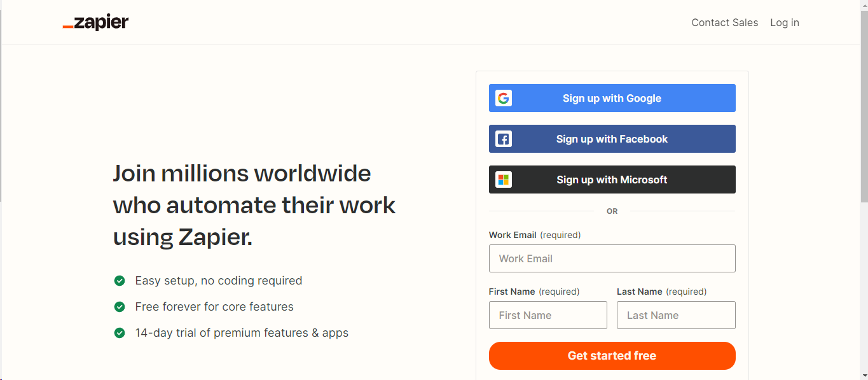The image size is (868, 380).
Task: Click the Join millions worldwide heading
Action: tap(254, 205)
